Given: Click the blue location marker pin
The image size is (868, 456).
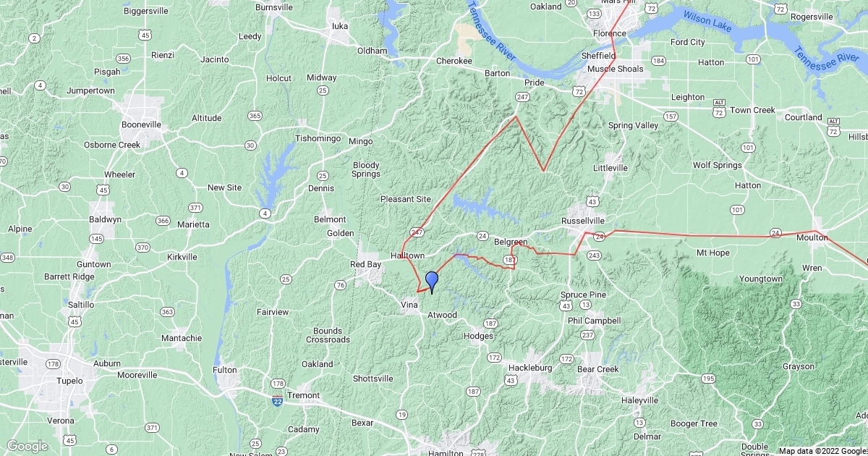Looking at the screenshot, I should 432,282.
